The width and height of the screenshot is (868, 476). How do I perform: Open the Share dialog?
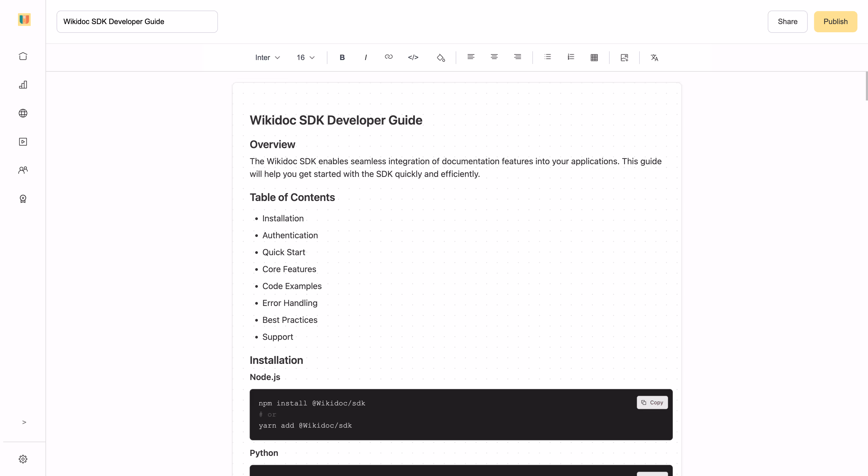click(787, 21)
